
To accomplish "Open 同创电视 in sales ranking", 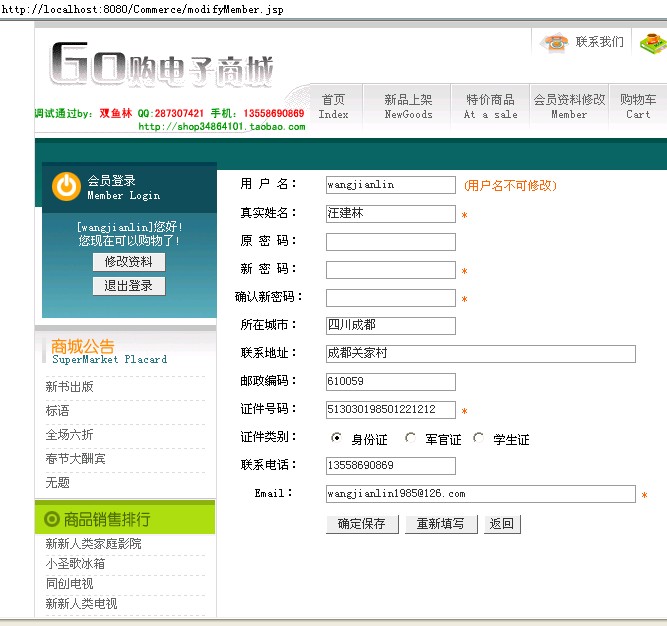I will point(69,583).
